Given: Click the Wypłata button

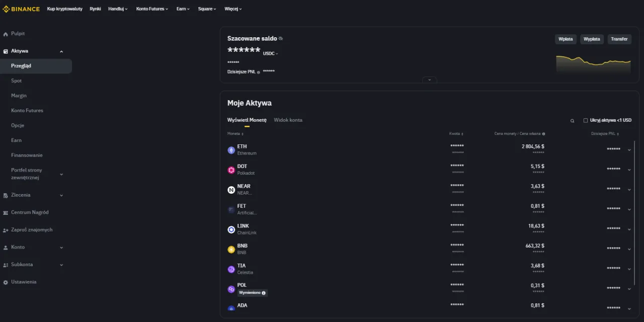Looking at the screenshot, I should coord(592,39).
